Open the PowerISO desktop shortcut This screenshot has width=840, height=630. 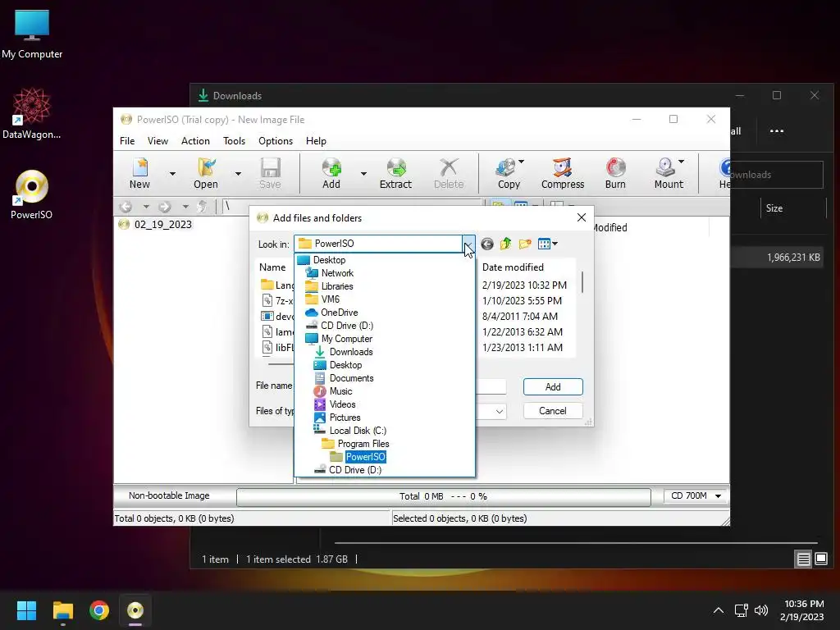coord(32,194)
